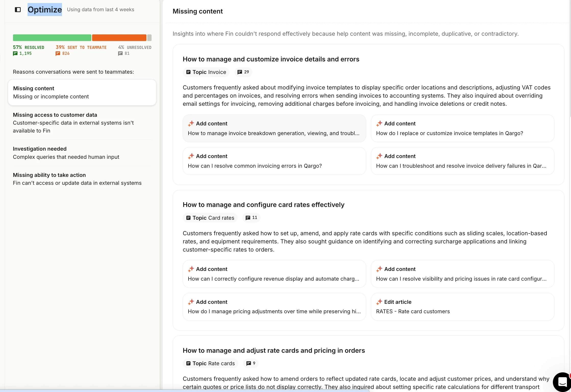
Task: Click the Topic Invoice tag
Action: [206, 72]
